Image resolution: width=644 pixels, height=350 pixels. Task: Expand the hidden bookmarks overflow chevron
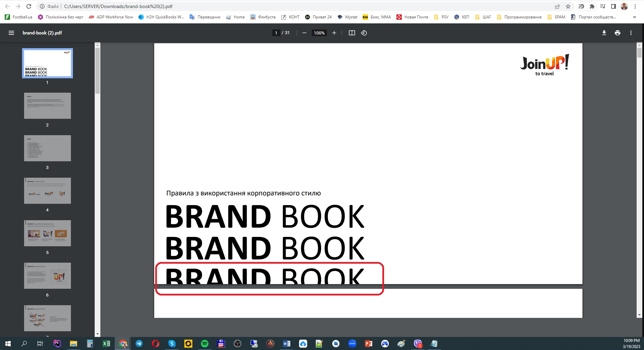634,17
